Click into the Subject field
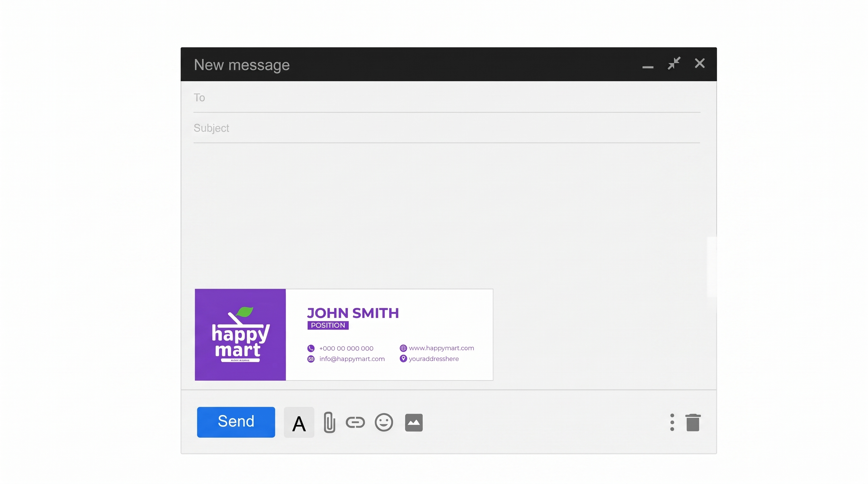Viewport: 868px width, 484px height. pos(447,128)
